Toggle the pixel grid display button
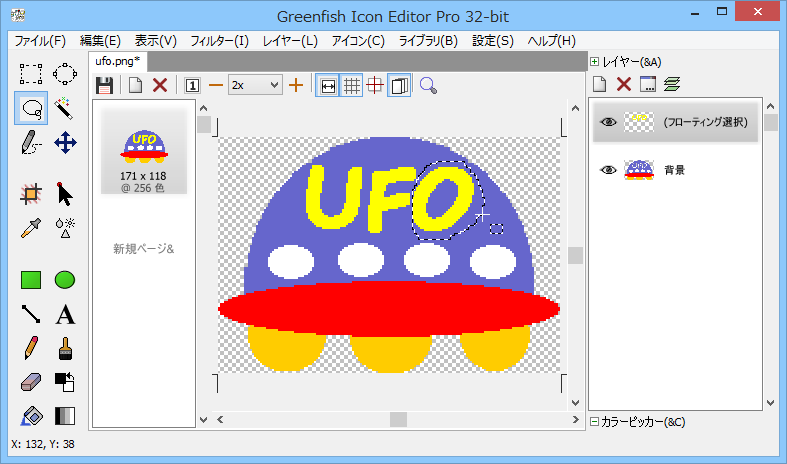Image resolution: width=787 pixels, height=464 pixels. (351, 85)
